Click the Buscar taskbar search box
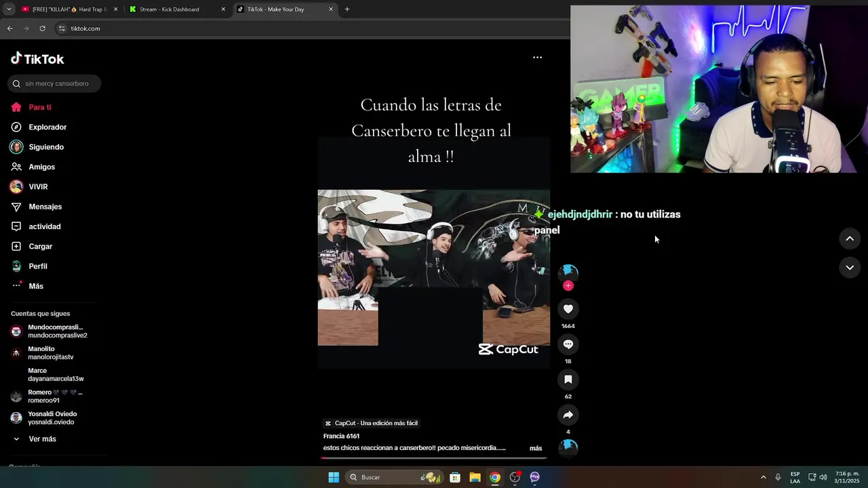868x488 pixels. click(395, 477)
